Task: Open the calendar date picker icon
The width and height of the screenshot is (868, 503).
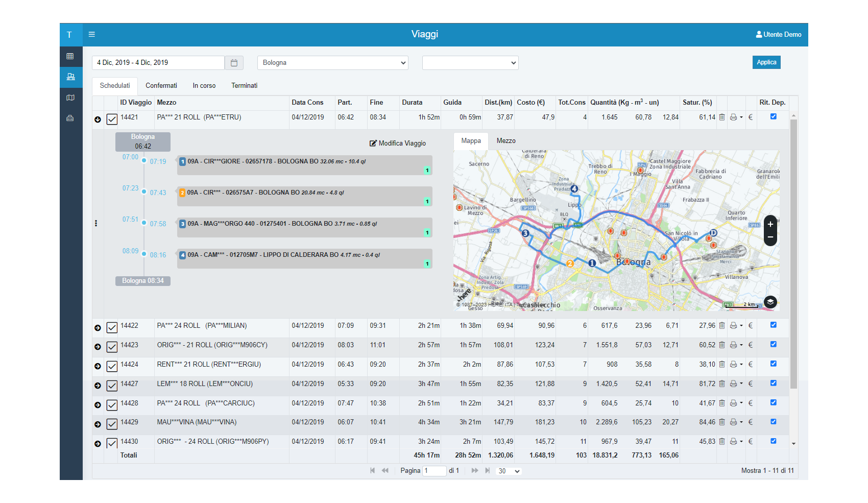Action: pyautogui.click(x=234, y=63)
